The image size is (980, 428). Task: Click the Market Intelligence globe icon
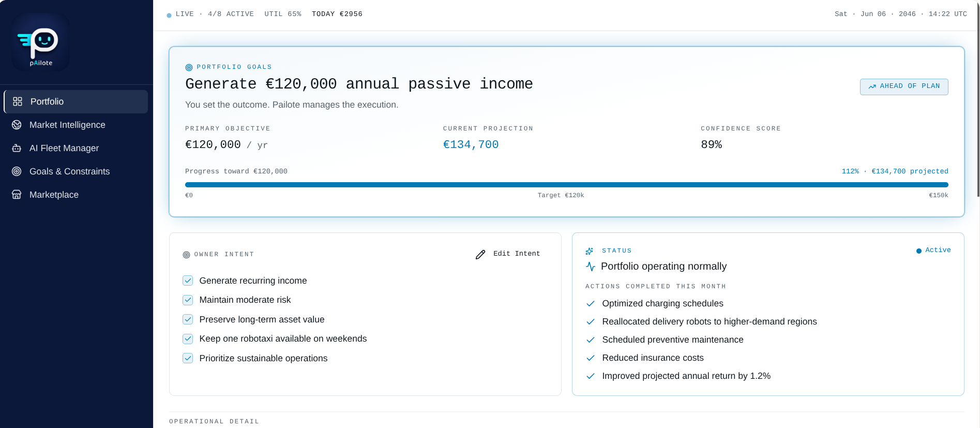[x=17, y=125]
